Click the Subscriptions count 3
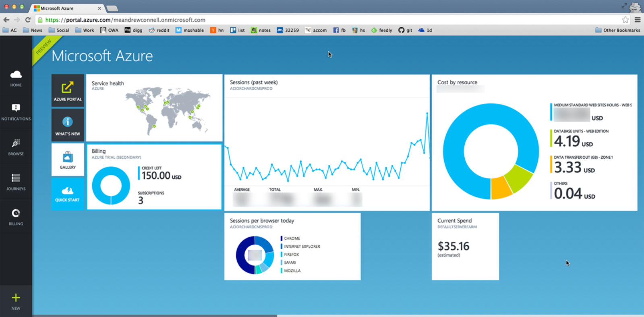The height and width of the screenshot is (317, 644). point(141,201)
